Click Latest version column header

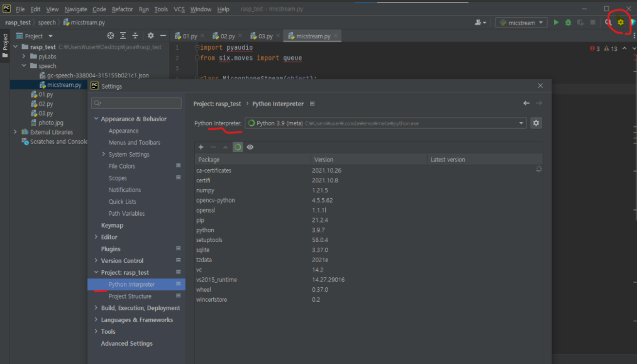coord(485,160)
